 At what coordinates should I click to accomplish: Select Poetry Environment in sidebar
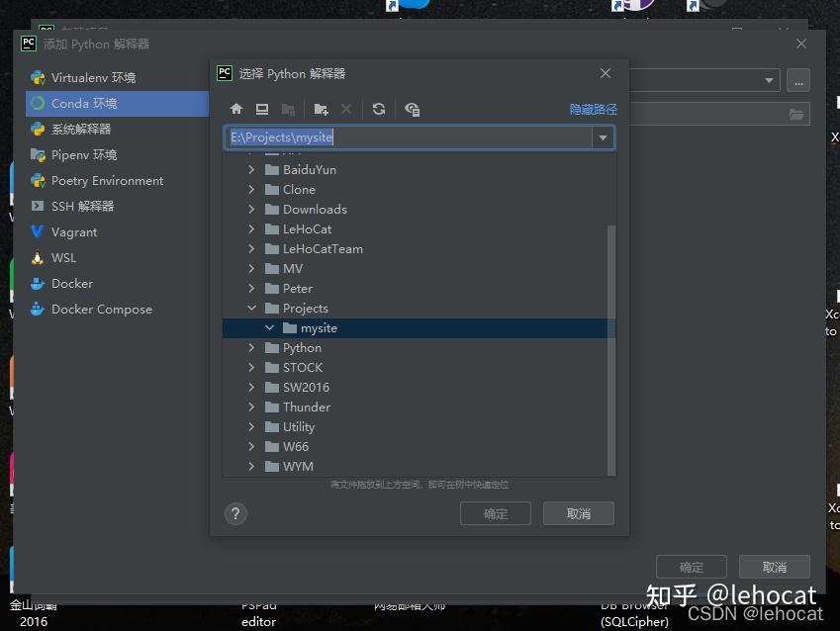117,181
